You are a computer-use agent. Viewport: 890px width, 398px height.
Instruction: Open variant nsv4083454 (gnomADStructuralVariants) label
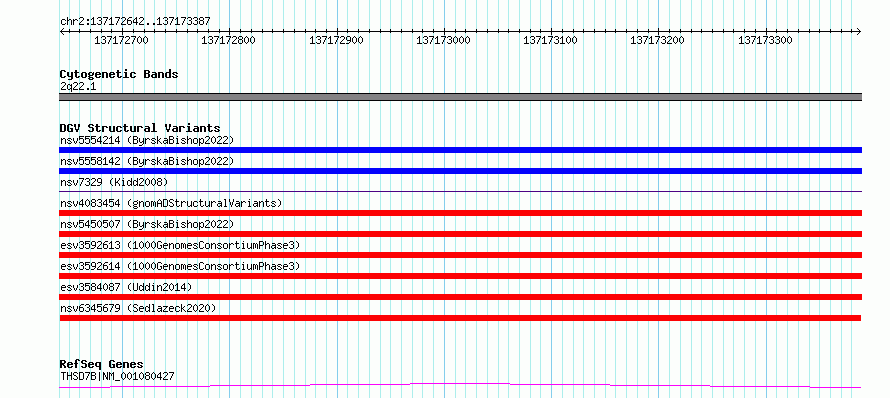coord(171,203)
